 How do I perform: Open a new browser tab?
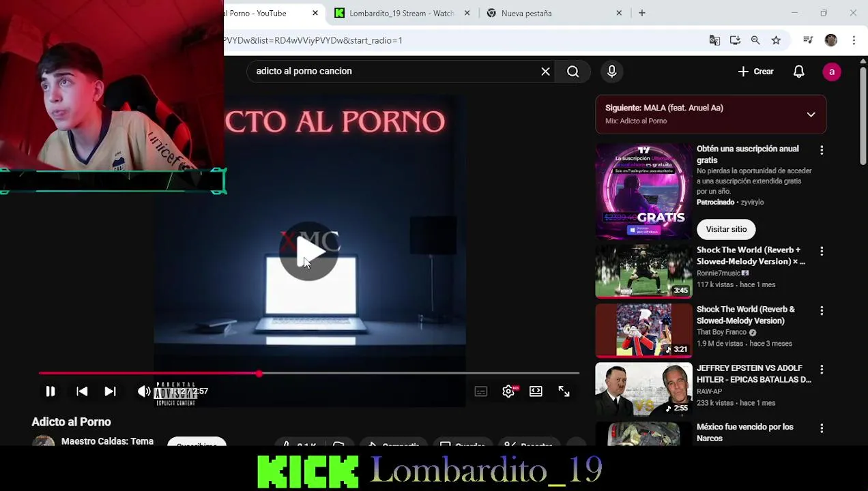click(x=641, y=13)
